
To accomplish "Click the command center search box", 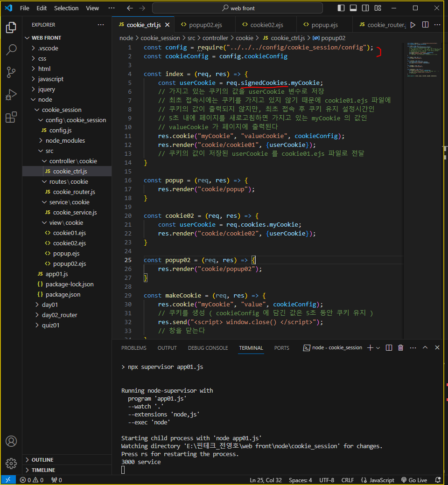I will [x=238, y=8].
